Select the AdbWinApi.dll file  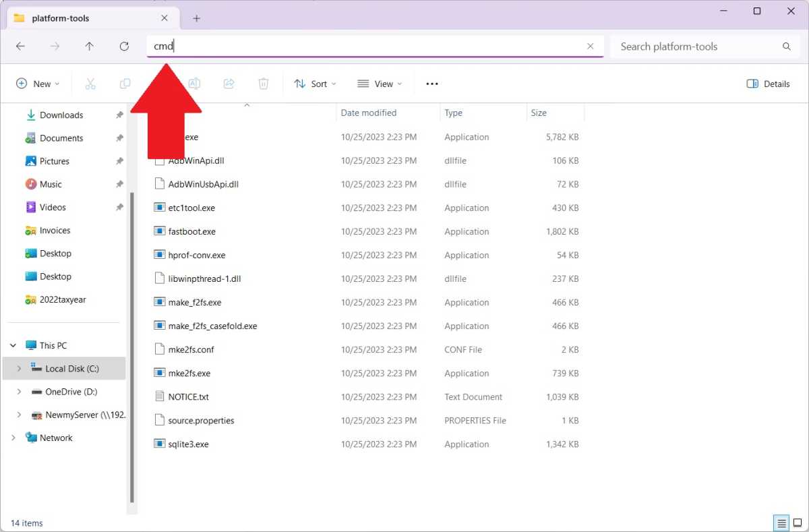pyautogui.click(x=196, y=160)
